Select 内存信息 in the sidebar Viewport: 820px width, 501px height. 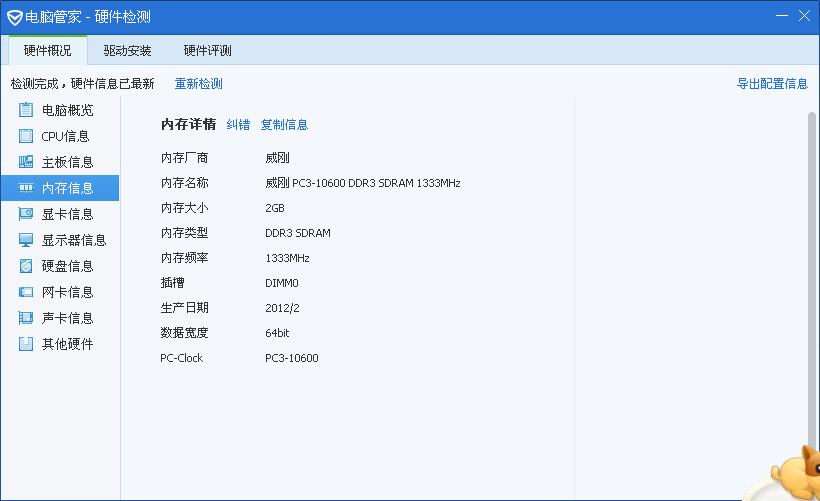click(x=60, y=188)
